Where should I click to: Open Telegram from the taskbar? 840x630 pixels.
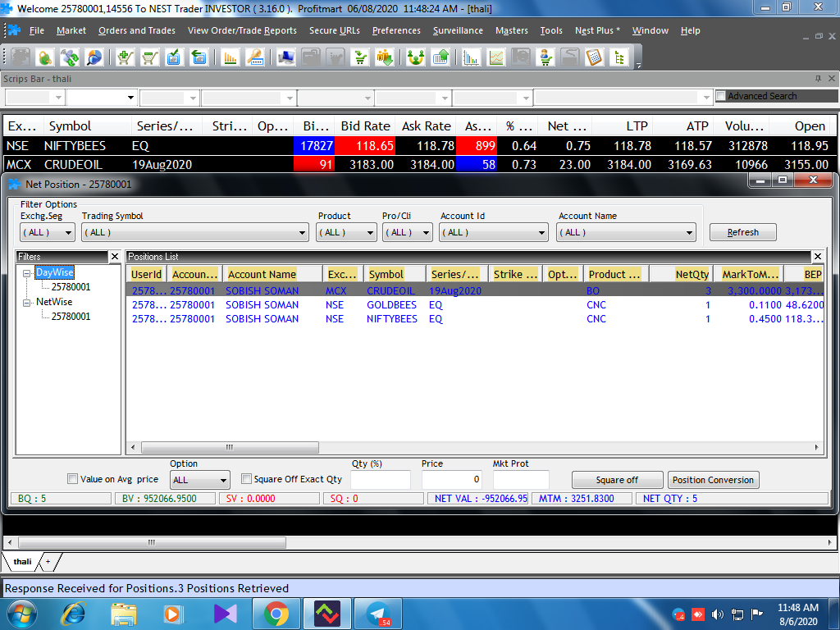(378, 614)
